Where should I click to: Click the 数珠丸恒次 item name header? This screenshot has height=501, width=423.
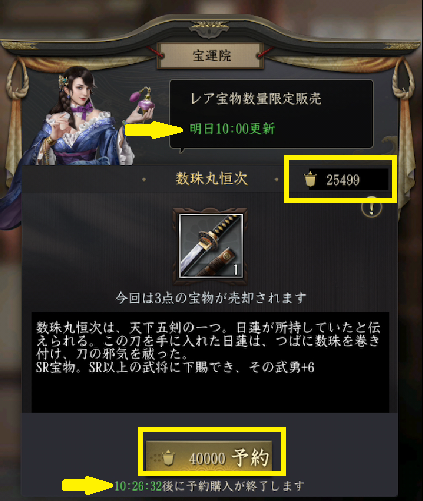pos(211,179)
